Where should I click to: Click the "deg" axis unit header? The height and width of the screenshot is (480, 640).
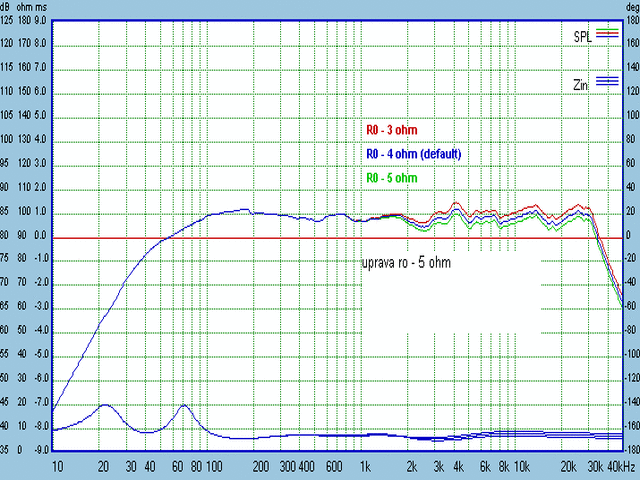pos(633,7)
